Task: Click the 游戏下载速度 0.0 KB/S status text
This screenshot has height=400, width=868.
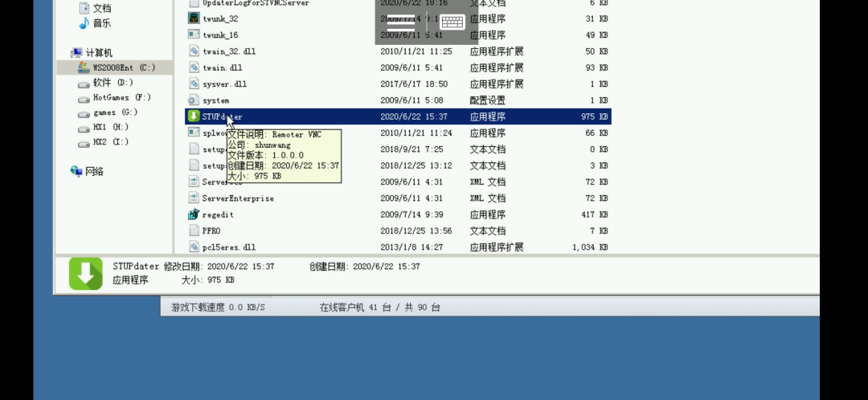Action: point(218,307)
